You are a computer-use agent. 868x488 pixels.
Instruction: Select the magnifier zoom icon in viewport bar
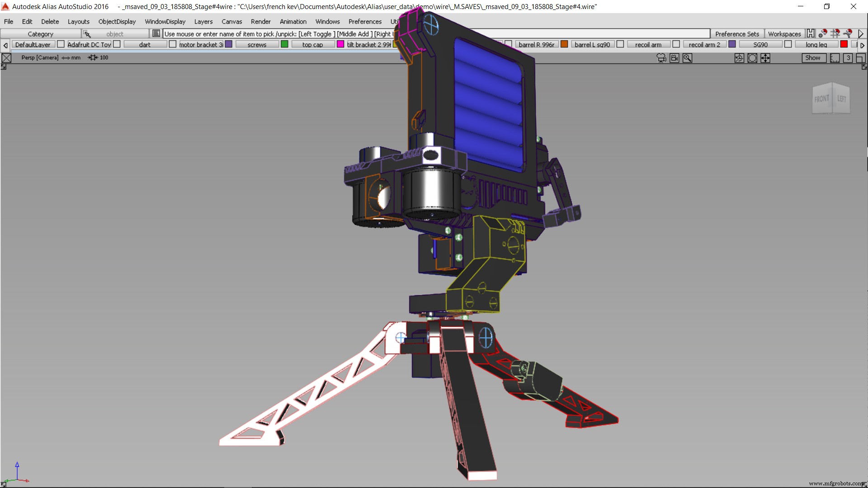pyautogui.click(x=687, y=58)
